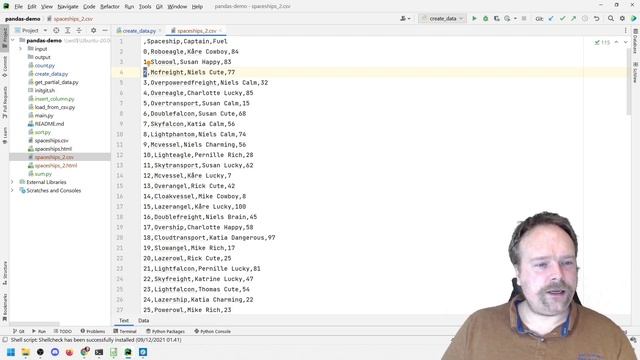Switch to create_data.py editor tab

[139, 31]
